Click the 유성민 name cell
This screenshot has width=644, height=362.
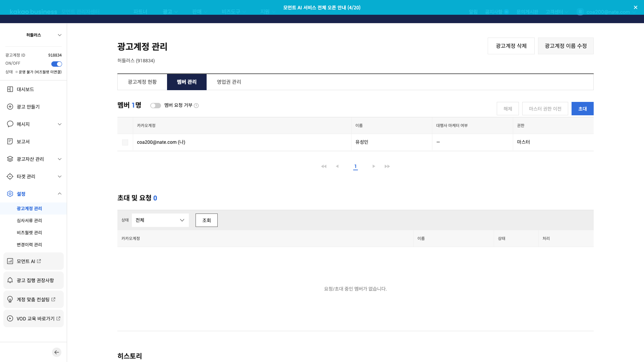click(x=392, y=142)
